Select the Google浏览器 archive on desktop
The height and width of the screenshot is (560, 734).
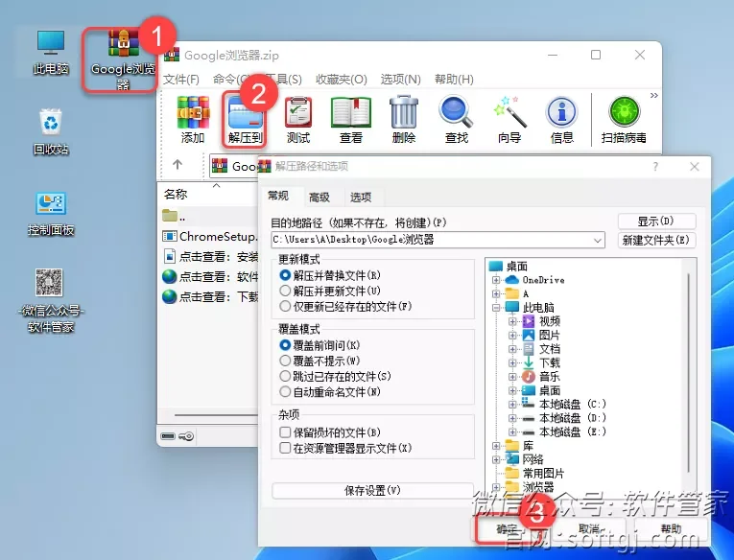click(x=123, y=59)
